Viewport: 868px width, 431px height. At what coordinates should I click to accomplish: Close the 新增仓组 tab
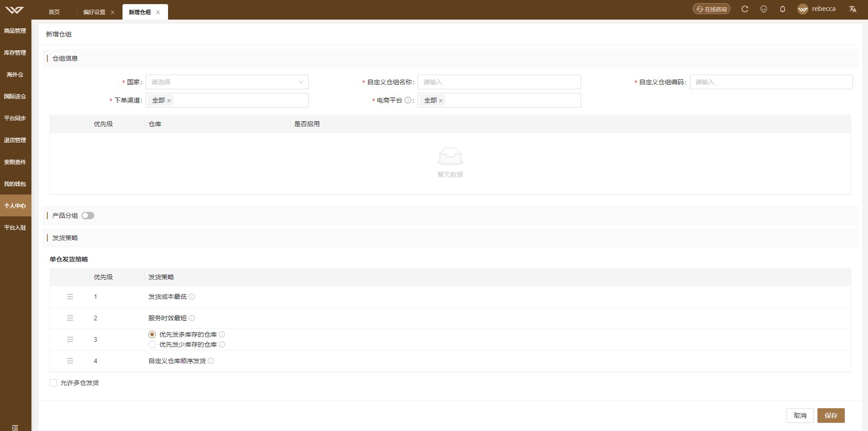[x=158, y=12]
